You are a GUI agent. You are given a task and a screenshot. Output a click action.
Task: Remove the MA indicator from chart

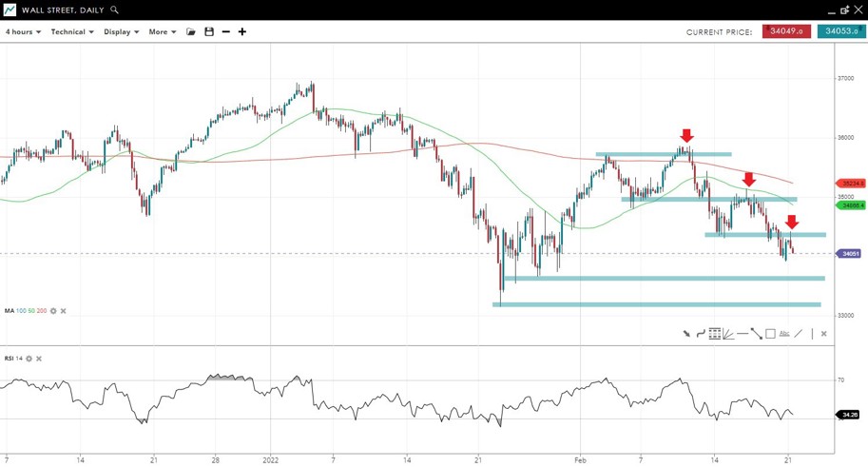point(64,311)
